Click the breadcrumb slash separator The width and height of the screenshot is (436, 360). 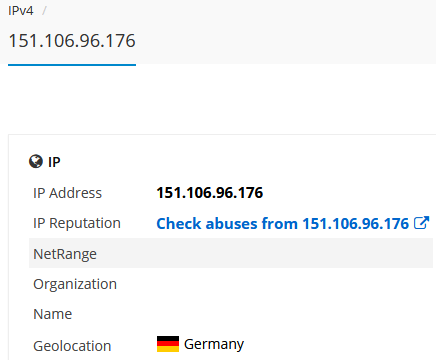[44, 11]
